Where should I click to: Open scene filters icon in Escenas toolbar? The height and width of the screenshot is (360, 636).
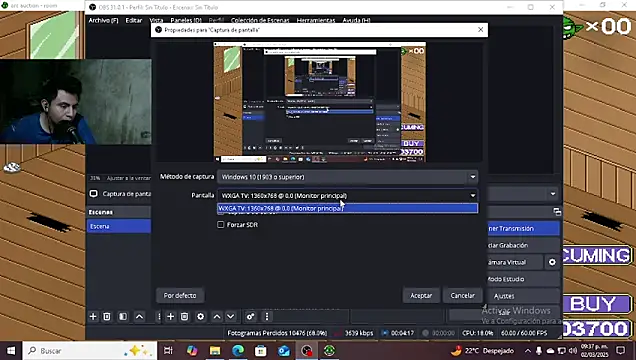(123, 317)
